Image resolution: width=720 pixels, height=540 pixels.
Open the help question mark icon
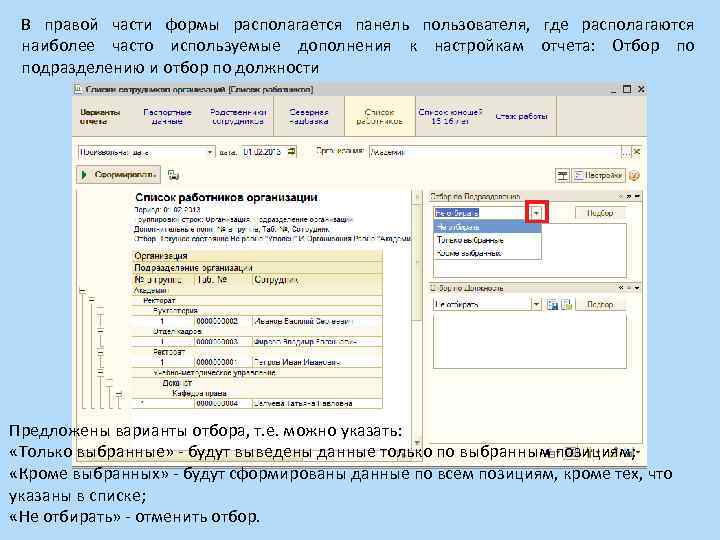pos(634,175)
